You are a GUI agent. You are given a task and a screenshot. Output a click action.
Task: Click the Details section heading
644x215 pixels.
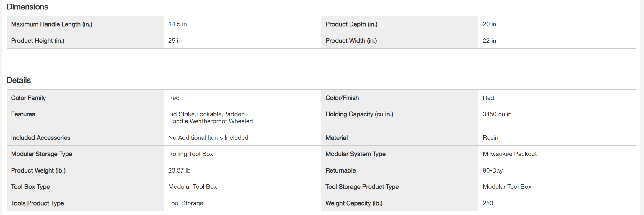(19, 80)
